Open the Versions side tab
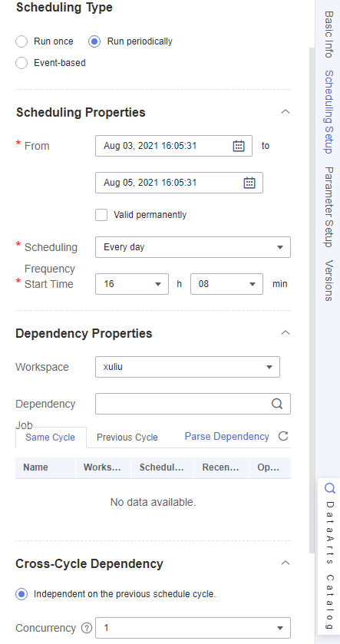This screenshot has width=340, height=644. point(328,280)
